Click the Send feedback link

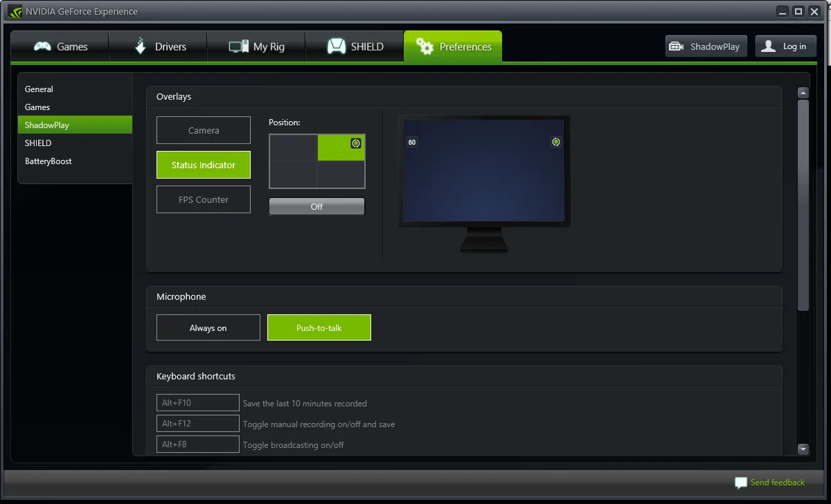pyautogui.click(x=778, y=483)
